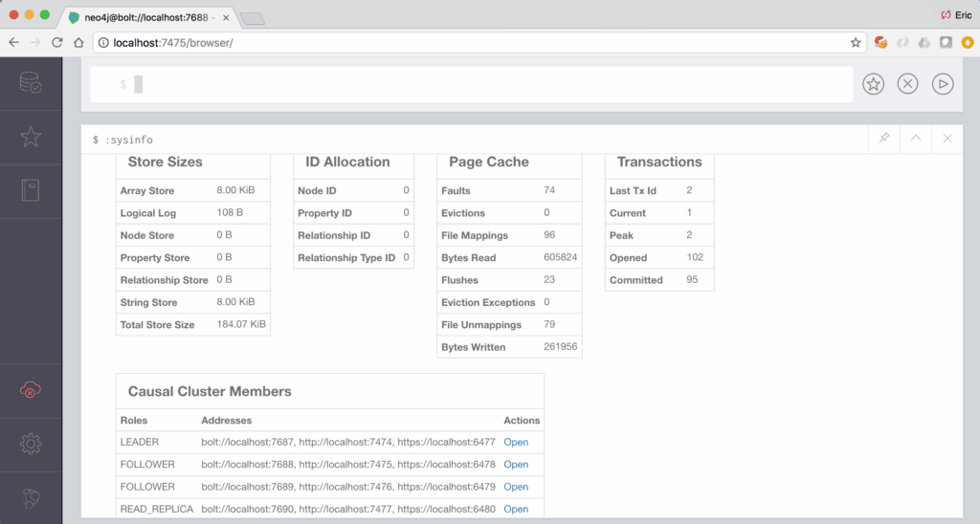980x524 pixels.
Task: Click the Causal Cluster Members heading
Action: tap(210, 392)
